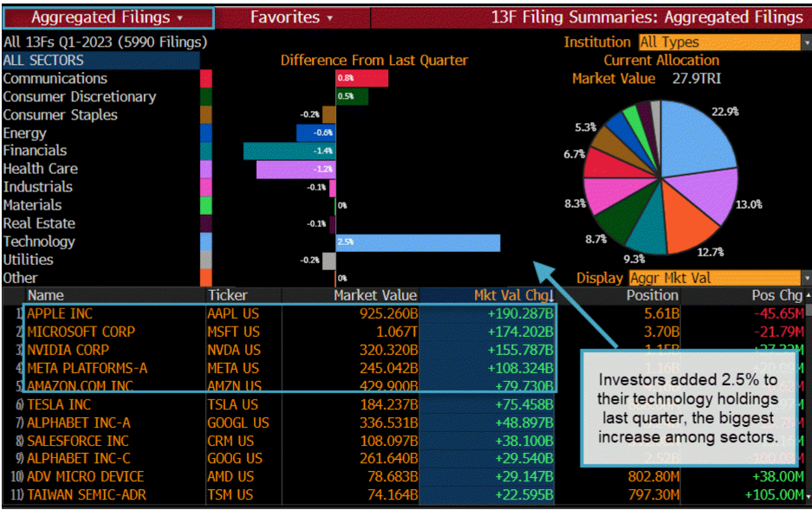Open the SALESFORCE INC row
The height and width of the screenshot is (510, 812).
(x=78, y=441)
